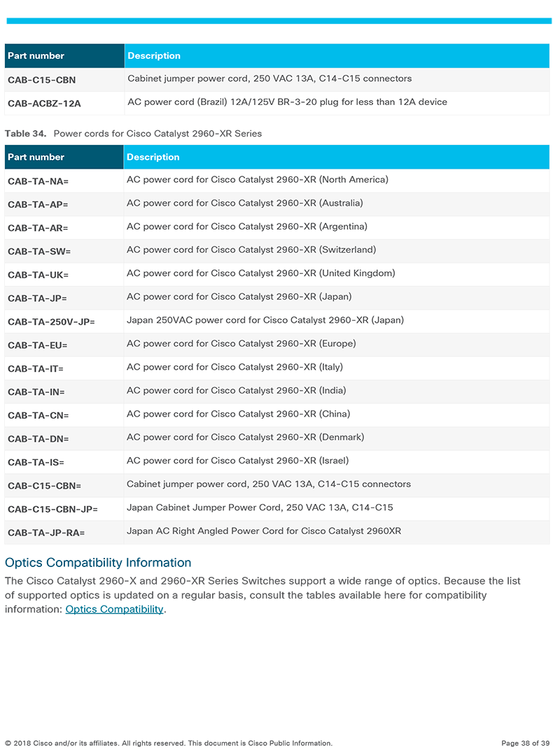Click the North America power cord description
Viewport: 560px width, 749px height.
coord(258,180)
